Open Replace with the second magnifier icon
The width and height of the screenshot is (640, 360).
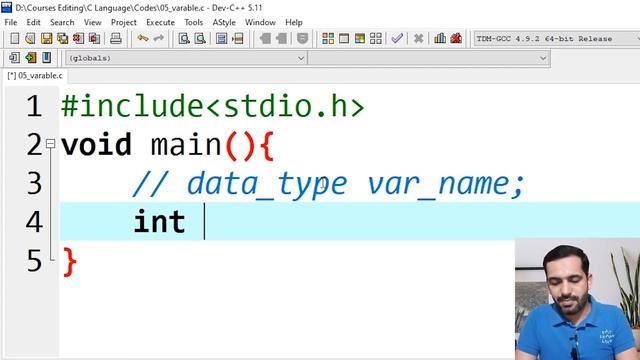[x=200, y=39]
